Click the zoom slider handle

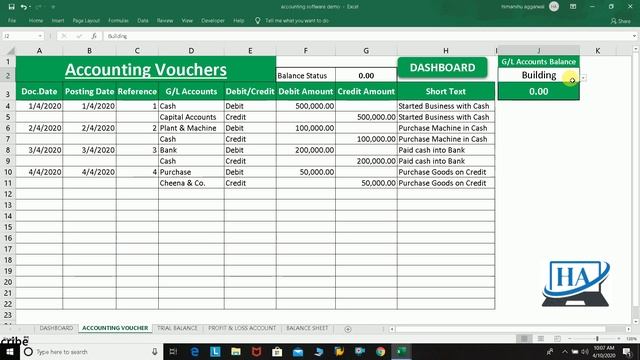597,338
